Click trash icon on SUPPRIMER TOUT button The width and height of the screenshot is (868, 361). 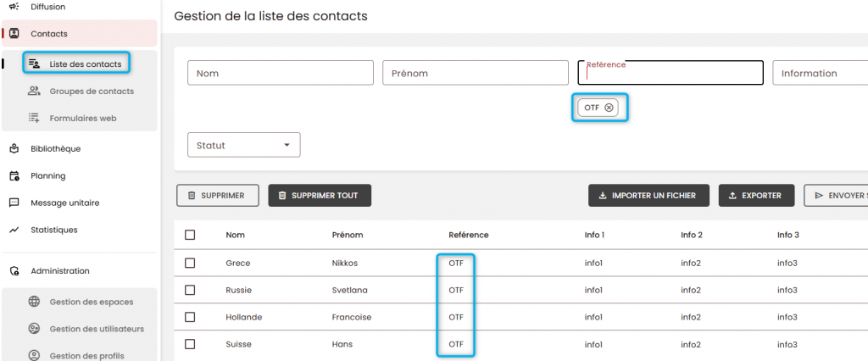coord(282,196)
